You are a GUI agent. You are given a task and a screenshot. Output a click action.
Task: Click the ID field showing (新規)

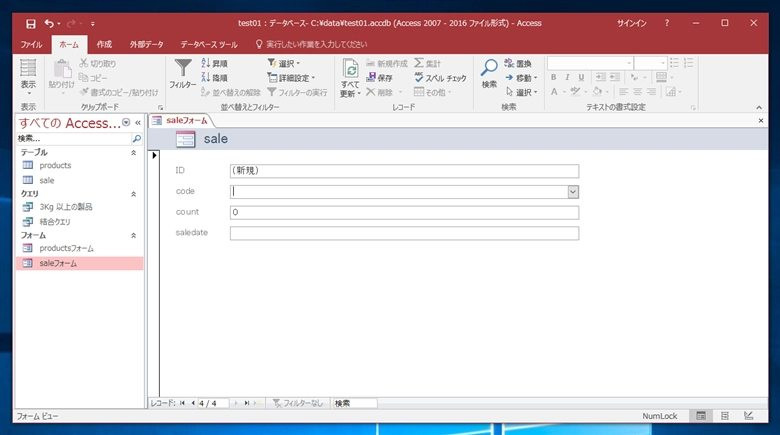coord(404,171)
